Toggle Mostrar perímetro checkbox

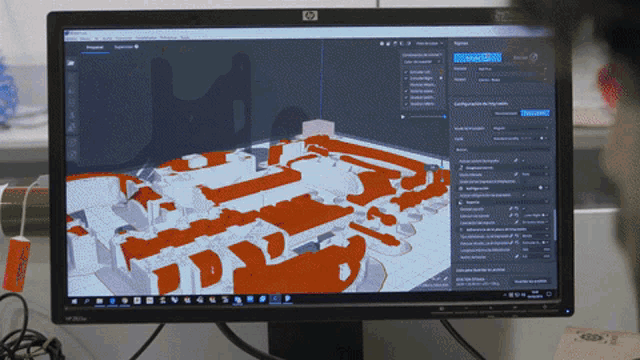pos(406,98)
